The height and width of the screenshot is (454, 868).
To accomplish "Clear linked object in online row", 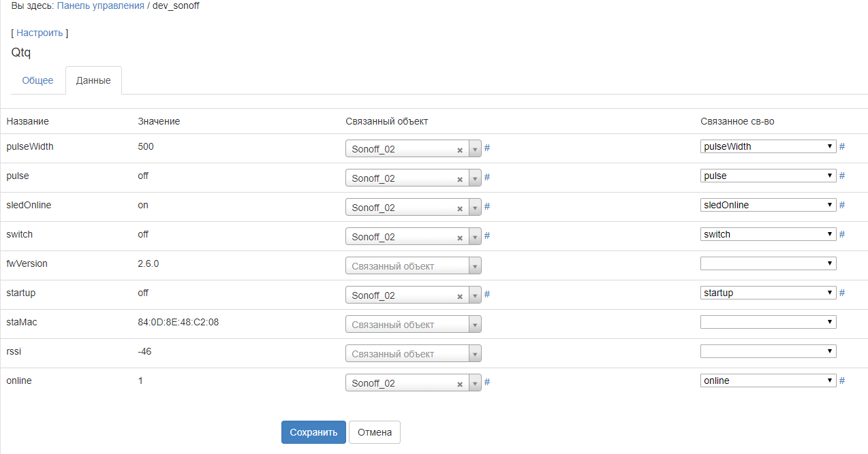I will pos(460,384).
